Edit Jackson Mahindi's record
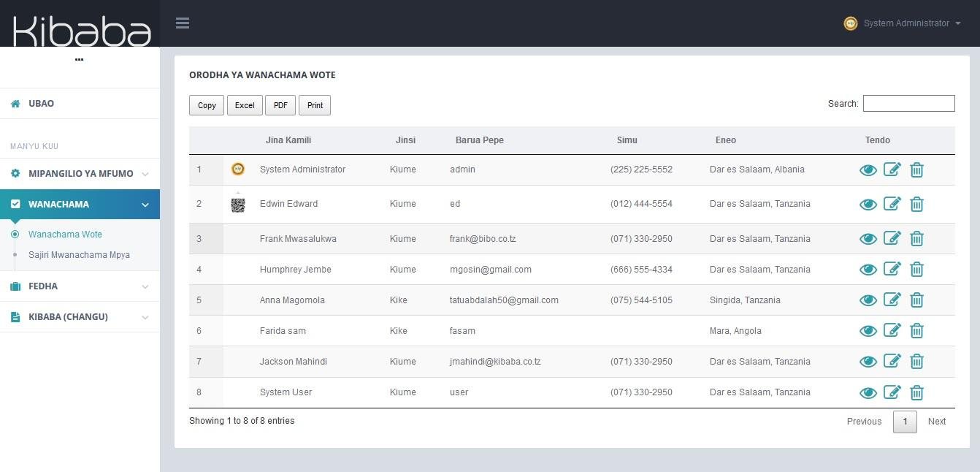This screenshot has height=472, width=980. (x=892, y=361)
